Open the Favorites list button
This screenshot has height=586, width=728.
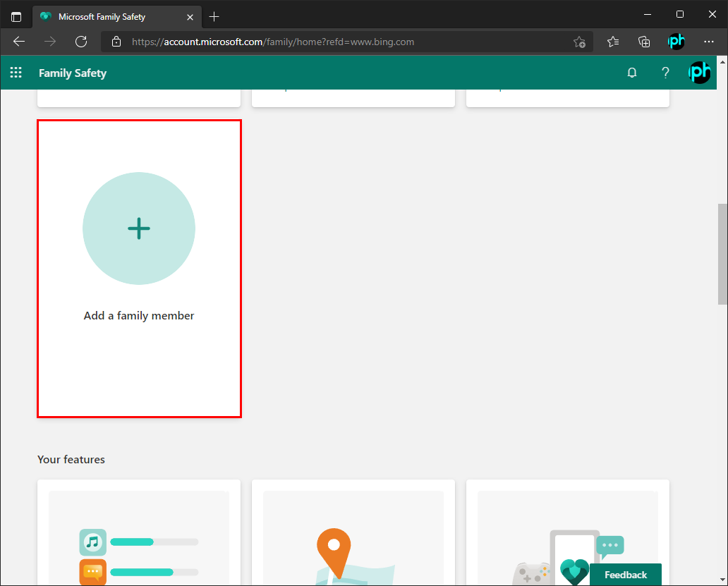613,42
